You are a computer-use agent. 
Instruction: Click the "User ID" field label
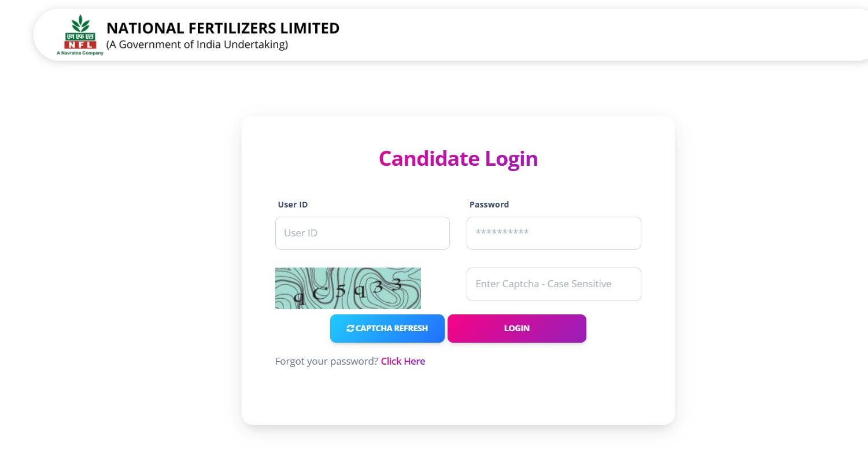(293, 205)
